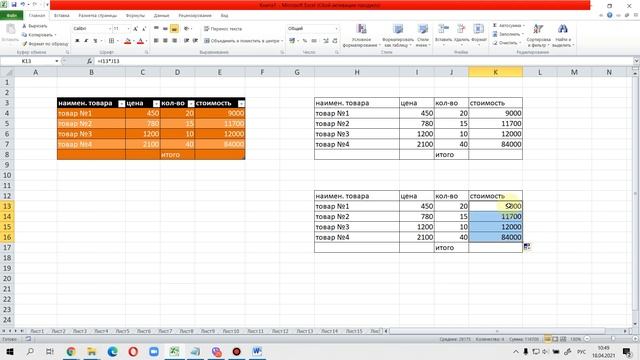The width and height of the screenshot is (640, 360).
Task: Switch to the Data (Данные) tab
Action: pos(161,16)
